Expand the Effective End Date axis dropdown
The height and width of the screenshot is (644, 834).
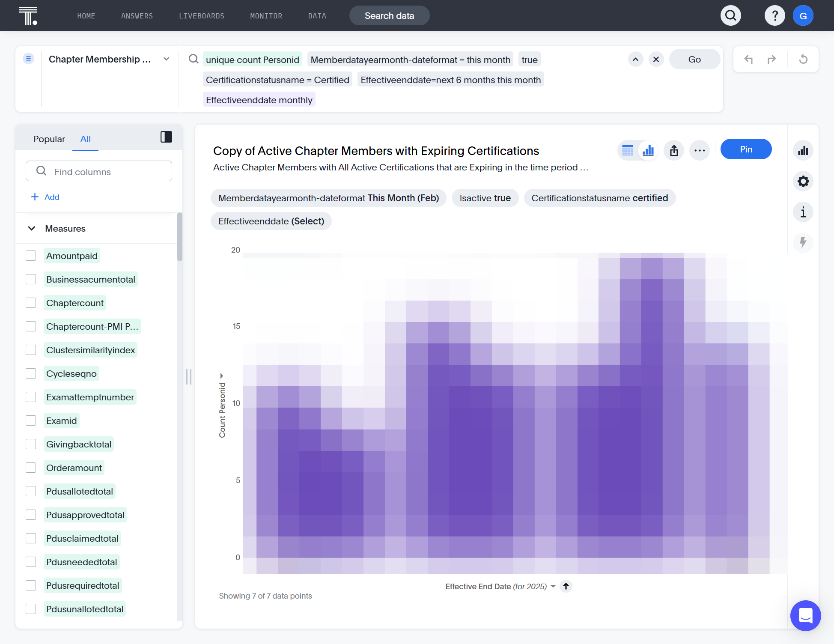tap(553, 586)
